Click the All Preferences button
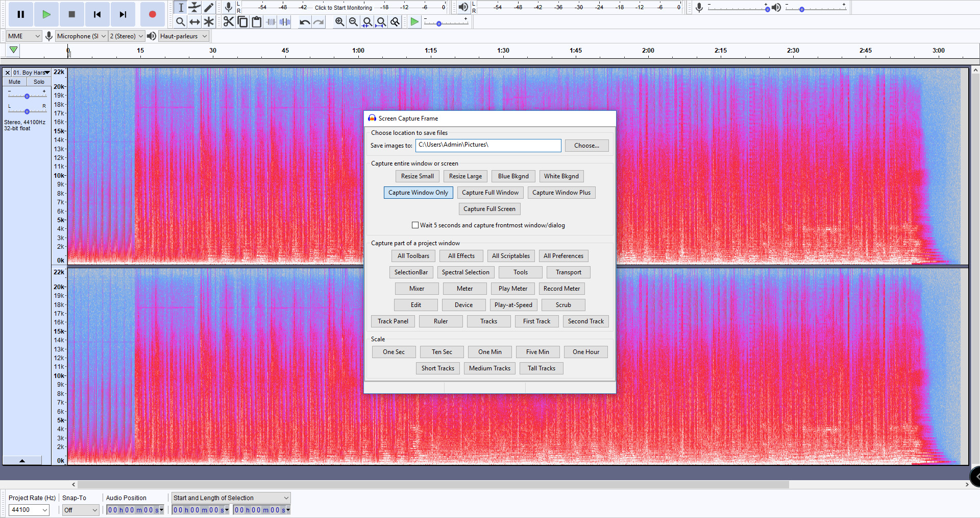This screenshot has width=980, height=518. pyautogui.click(x=563, y=256)
